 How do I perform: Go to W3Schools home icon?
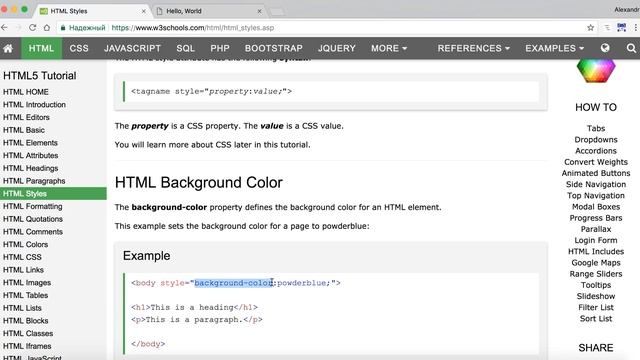point(8,48)
